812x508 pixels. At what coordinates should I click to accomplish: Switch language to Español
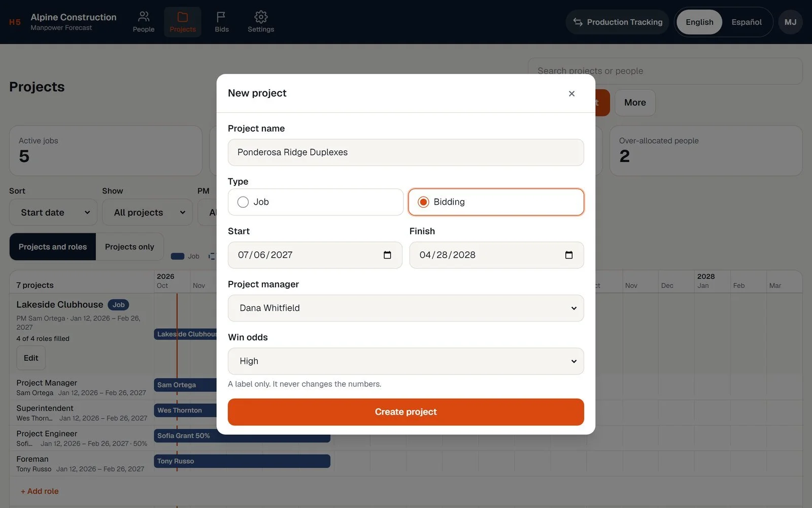(747, 22)
